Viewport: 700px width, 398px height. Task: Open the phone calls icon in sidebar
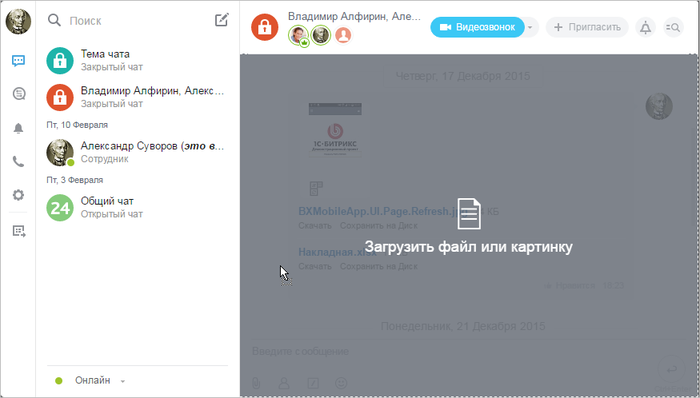pyautogui.click(x=18, y=162)
